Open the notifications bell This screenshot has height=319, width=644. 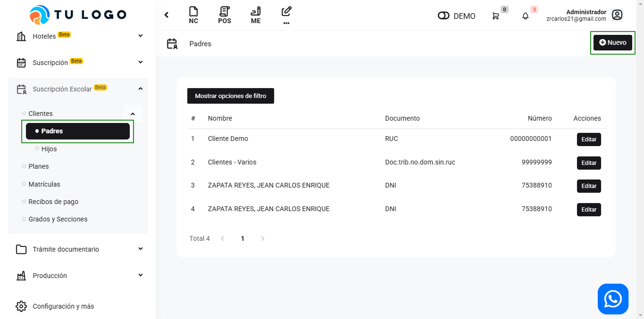point(525,16)
